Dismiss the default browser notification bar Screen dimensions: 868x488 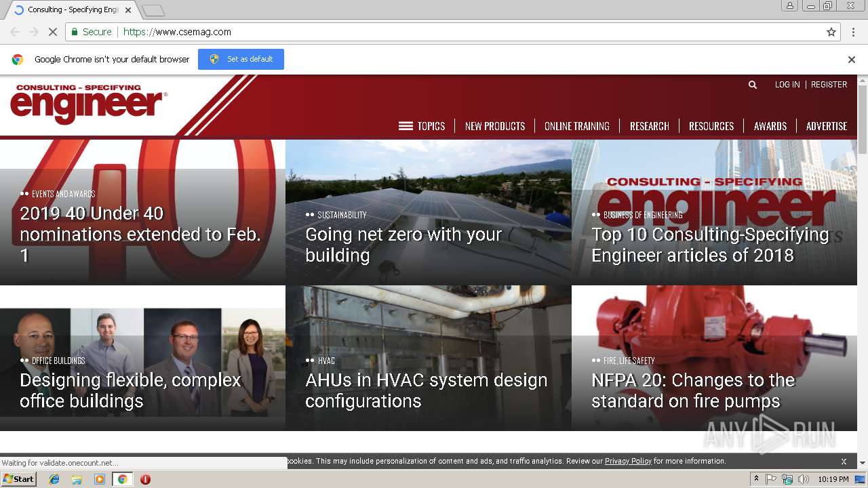point(852,60)
